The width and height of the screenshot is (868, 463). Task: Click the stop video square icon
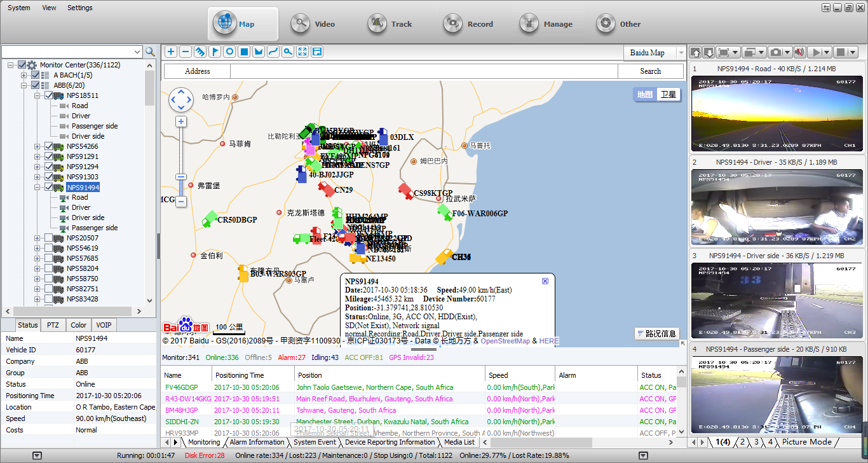click(841, 52)
